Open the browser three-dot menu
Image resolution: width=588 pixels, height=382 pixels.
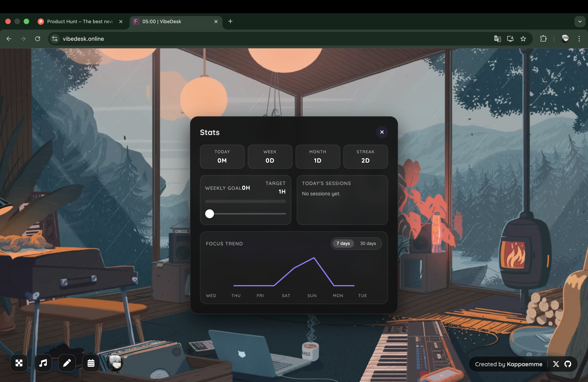(x=579, y=39)
